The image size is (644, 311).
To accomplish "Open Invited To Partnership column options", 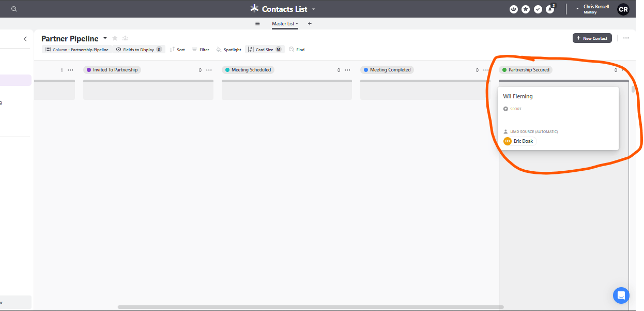I will (209, 70).
